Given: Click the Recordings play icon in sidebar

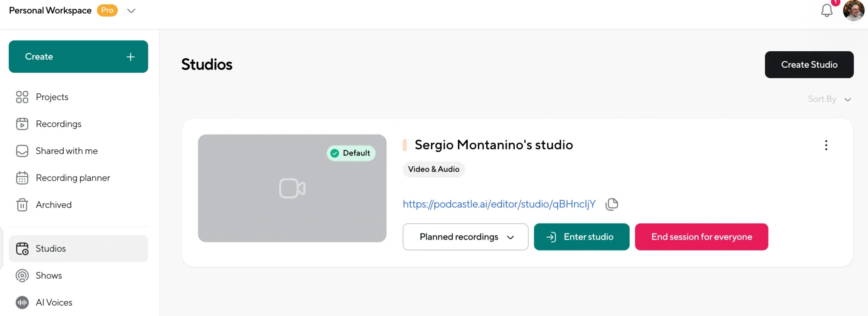Looking at the screenshot, I should 22,124.
